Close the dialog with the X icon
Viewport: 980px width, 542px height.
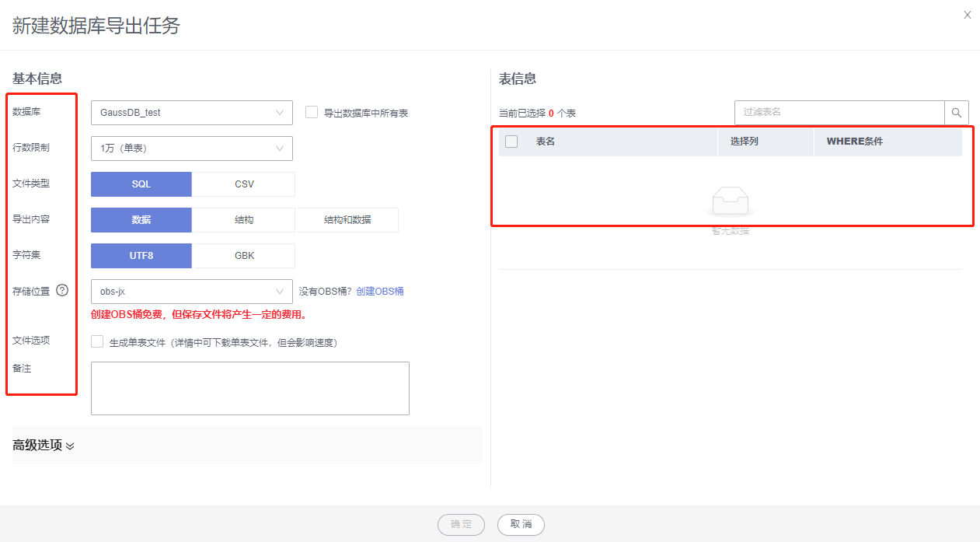[x=968, y=15]
